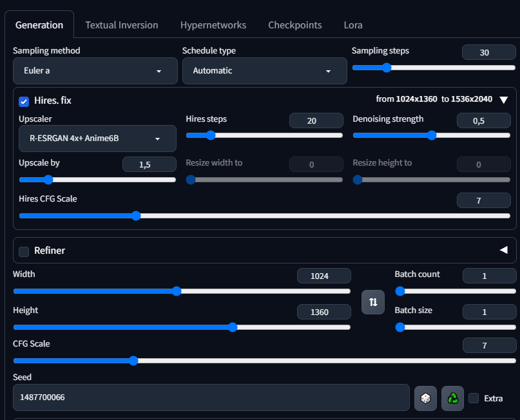
Task: Open the Sampling method dropdown
Action: tap(95, 71)
